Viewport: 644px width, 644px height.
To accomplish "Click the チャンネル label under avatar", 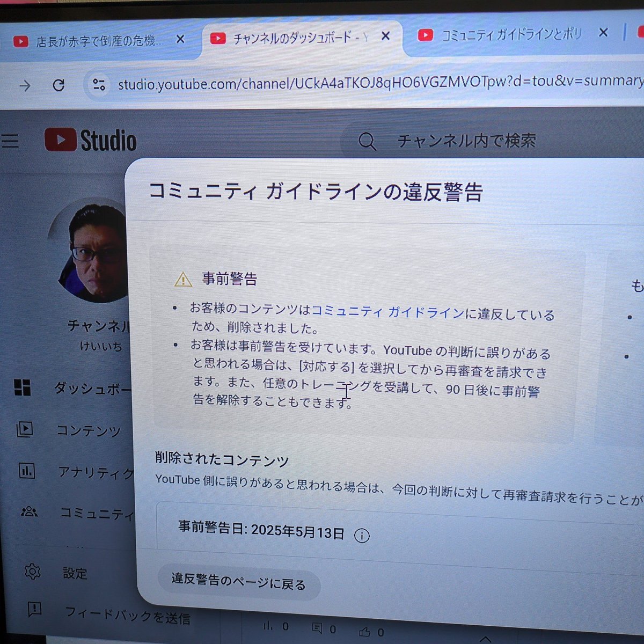I will [x=99, y=325].
